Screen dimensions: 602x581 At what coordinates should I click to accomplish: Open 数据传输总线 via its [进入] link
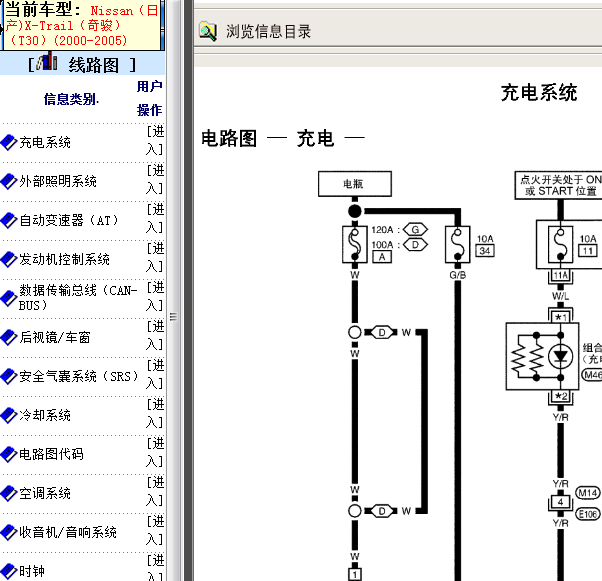(x=155, y=296)
